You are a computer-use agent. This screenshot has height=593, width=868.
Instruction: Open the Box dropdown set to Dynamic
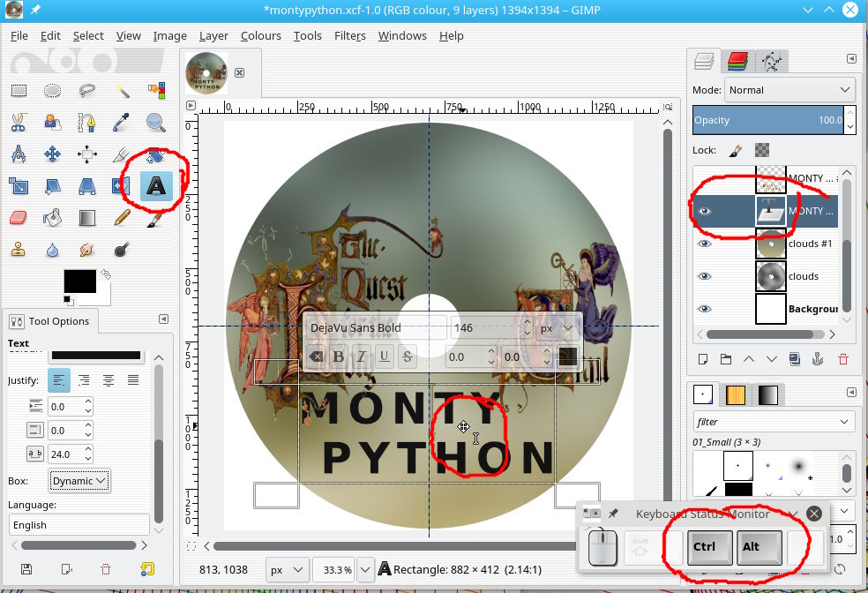coord(79,480)
